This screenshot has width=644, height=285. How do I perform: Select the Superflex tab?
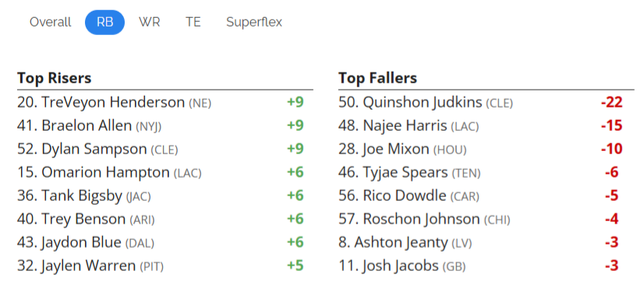(254, 22)
